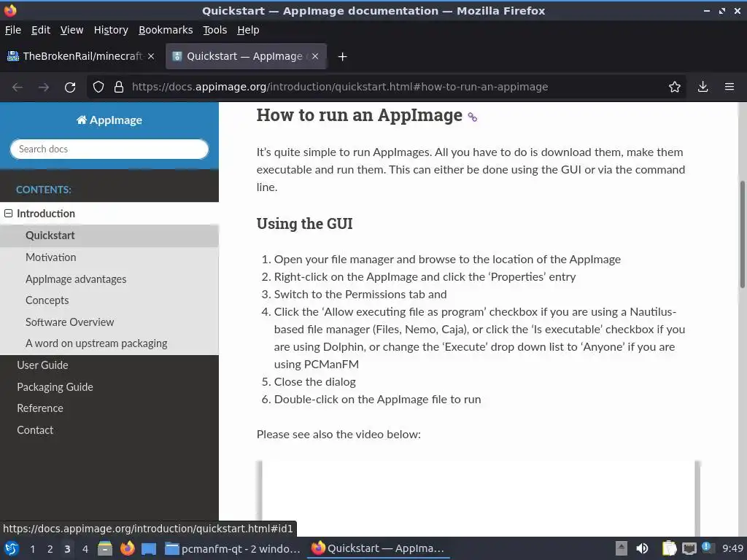
Task: Open the clipboard tray icon
Action: [670, 548]
